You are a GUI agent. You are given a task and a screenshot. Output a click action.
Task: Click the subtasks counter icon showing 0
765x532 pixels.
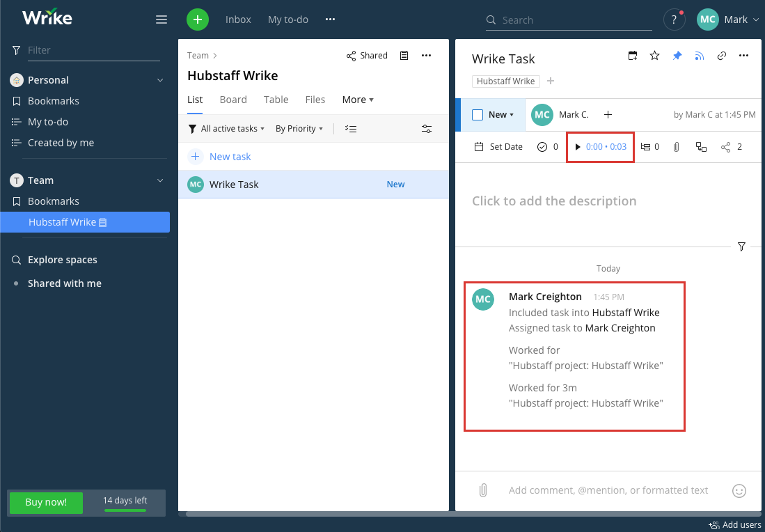tap(650, 146)
